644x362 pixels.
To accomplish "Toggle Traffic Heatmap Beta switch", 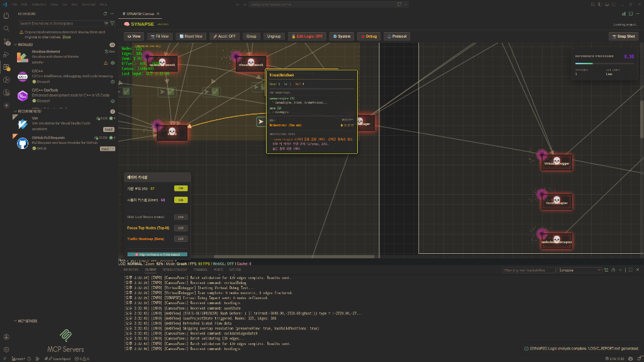I will (x=180, y=239).
